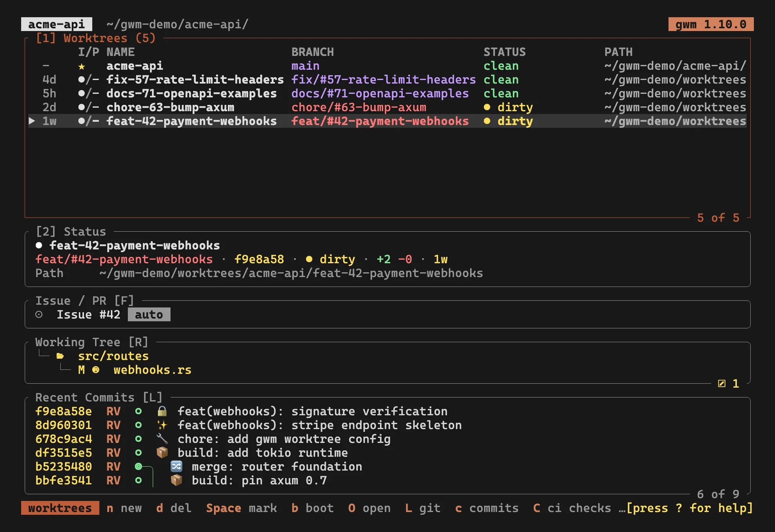Click the worktrees mode label in footer
775x532 pixels.
60,508
